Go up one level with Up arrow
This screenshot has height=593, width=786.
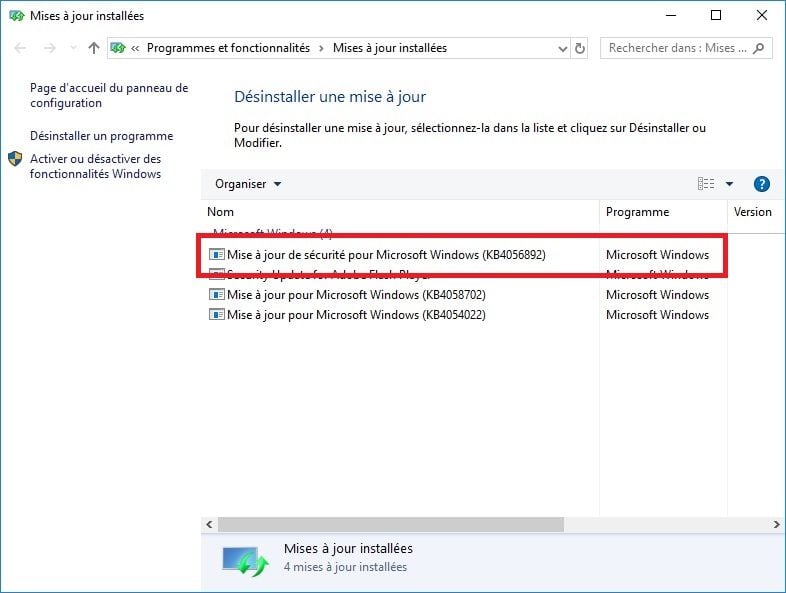click(x=94, y=48)
